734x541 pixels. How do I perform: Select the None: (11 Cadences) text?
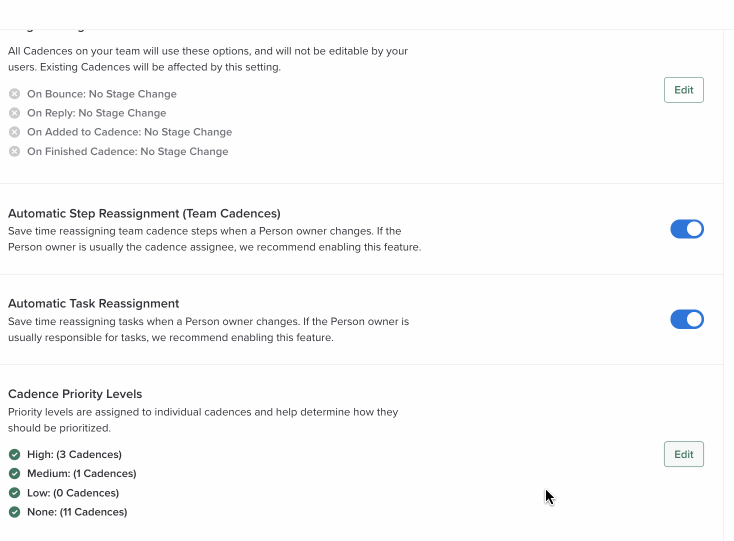coord(77,512)
